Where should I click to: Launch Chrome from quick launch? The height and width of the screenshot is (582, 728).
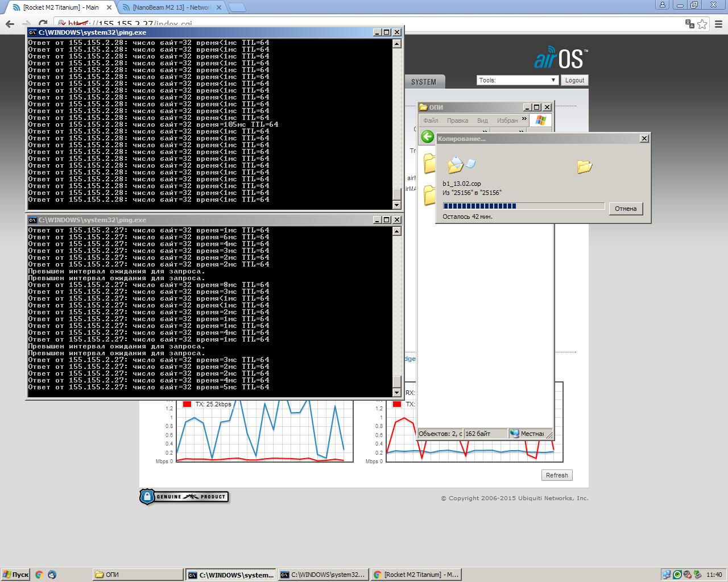(39, 575)
